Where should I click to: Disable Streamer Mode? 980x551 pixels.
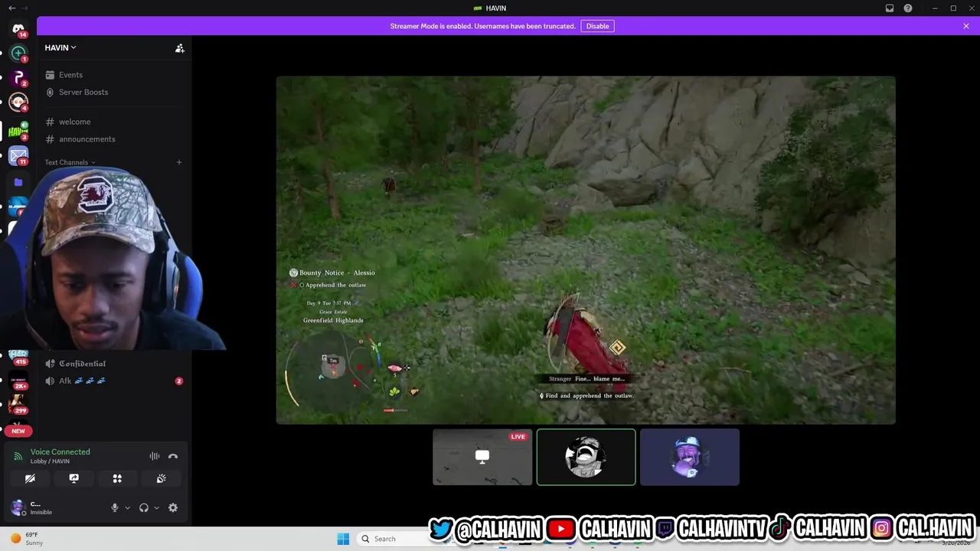point(597,26)
